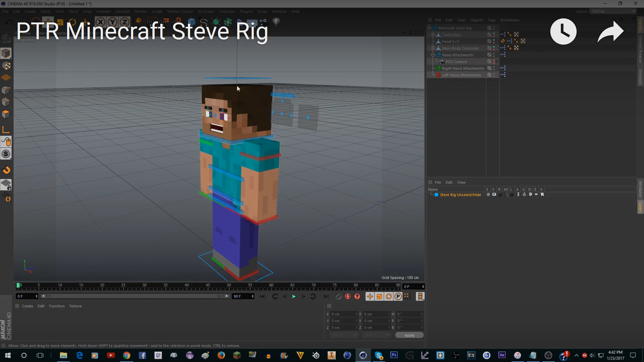
Task: Click the prohibit tag on Head S+S row
Action: (503, 41)
